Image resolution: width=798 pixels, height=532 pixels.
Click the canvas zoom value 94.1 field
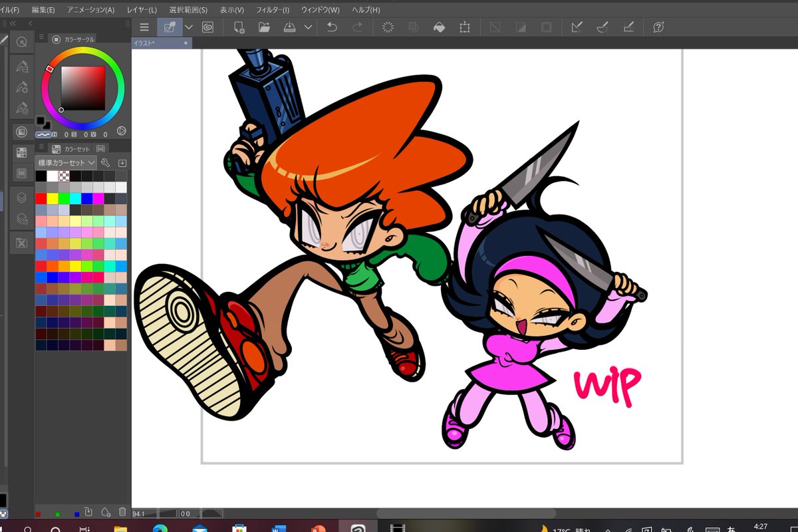pyautogui.click(x=144, y=513)
